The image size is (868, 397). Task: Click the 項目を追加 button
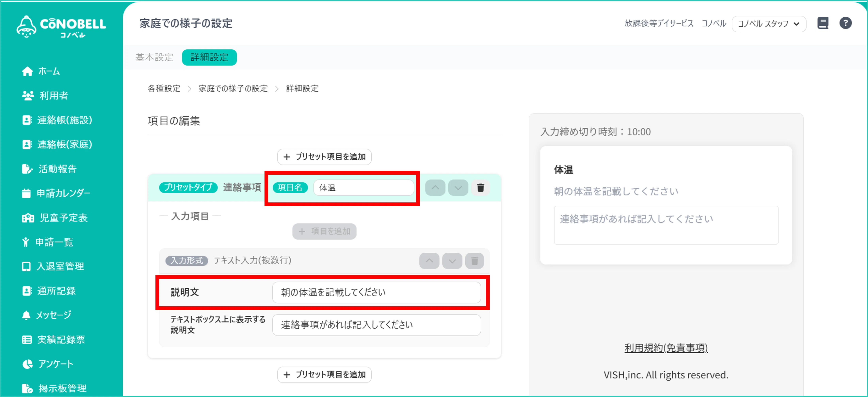324,231
